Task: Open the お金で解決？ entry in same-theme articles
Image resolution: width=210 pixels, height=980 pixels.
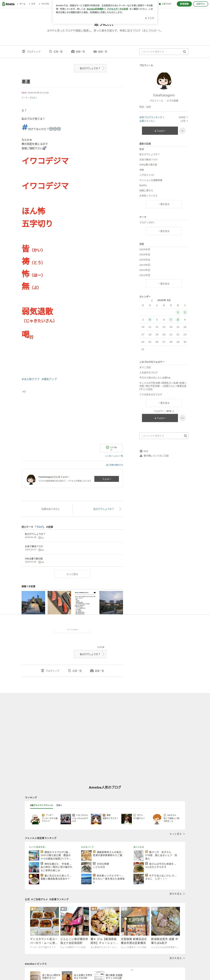Action: pos(34,546)
